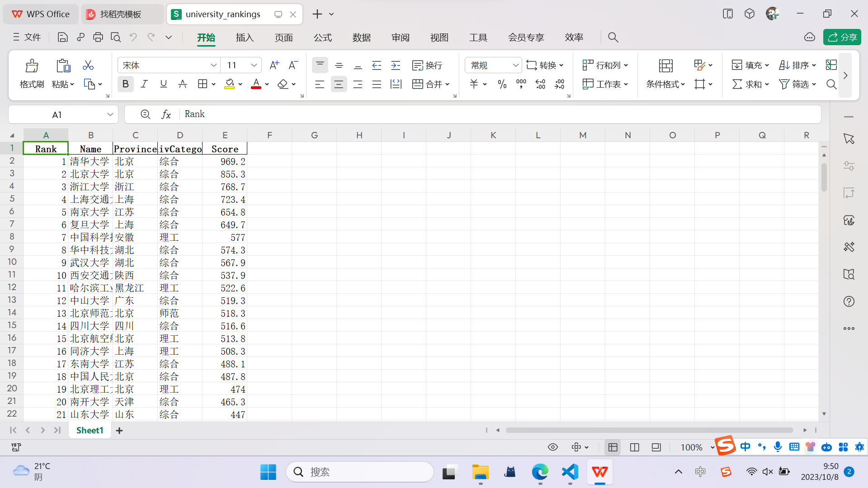The height and width of the screenshot is (488, 868).
Task: Click the Borders grid icon
Action: click(203, 84)
